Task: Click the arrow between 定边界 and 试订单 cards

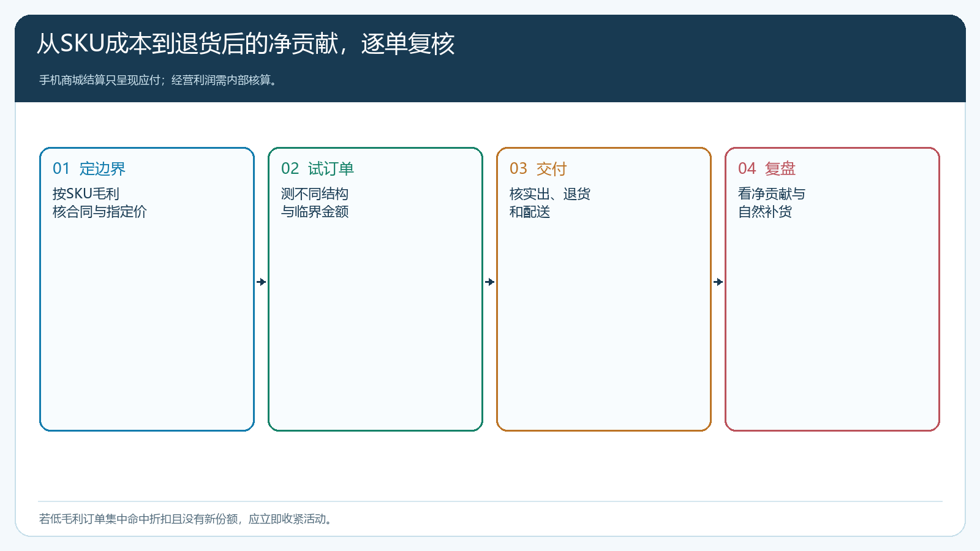Action: pos(262,282)
